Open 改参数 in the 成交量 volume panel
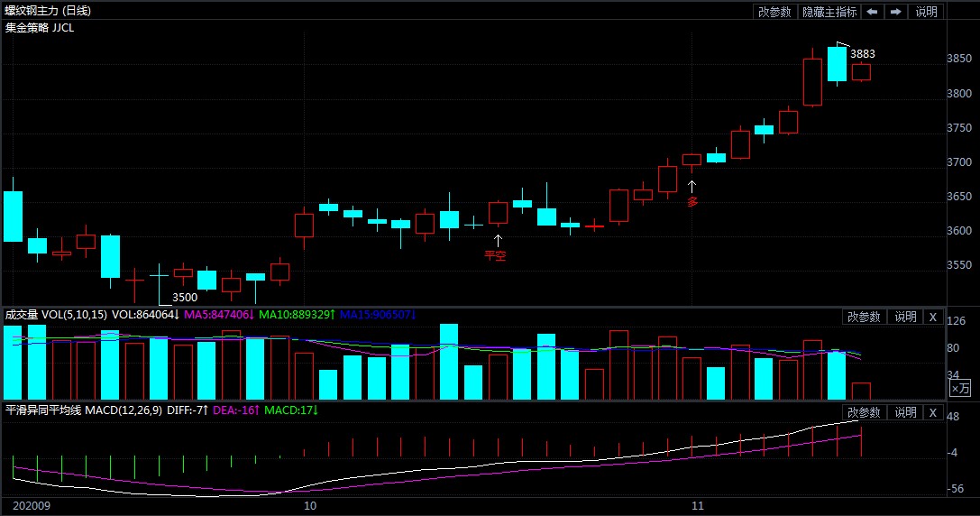Screen dimensions: 980x516 click(863, 317)
